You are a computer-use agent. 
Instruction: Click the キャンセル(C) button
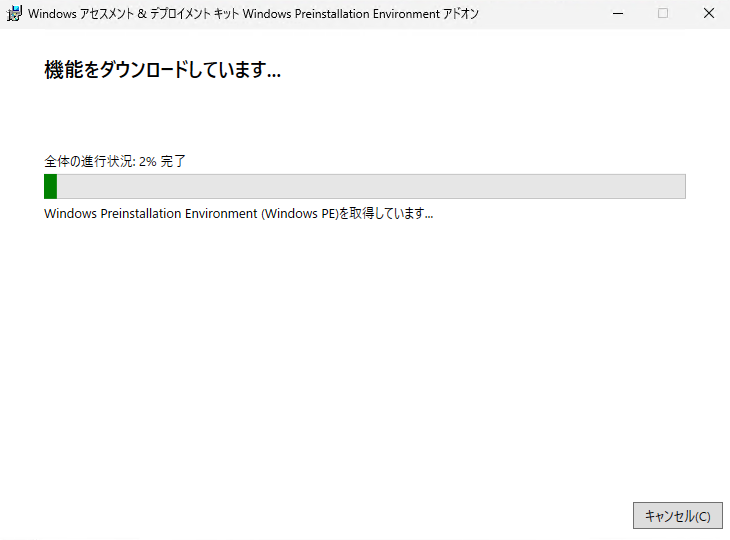677,515
